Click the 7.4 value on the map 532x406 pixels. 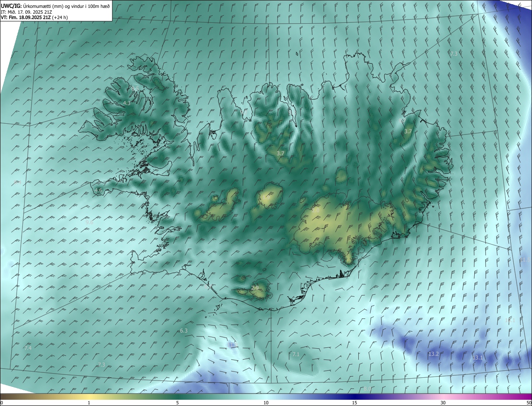[x=28, y=348]
